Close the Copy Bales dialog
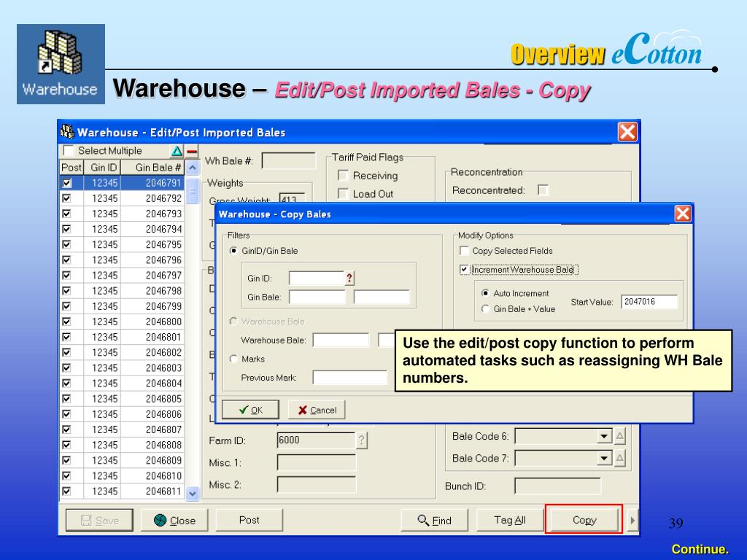 [x=683, y=214]
